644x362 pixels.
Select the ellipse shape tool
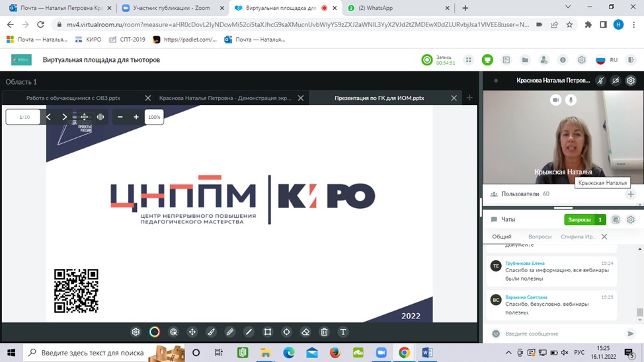287,332
